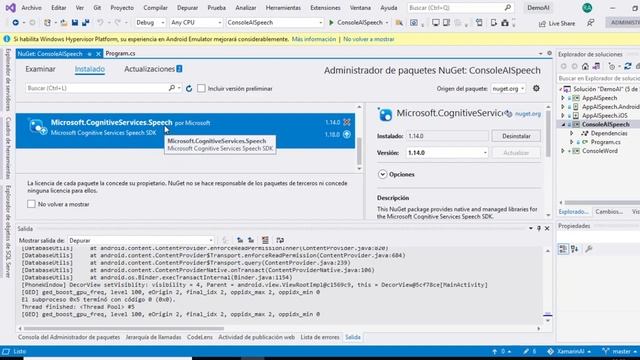Click the Categorized icon in Properties panel
This screenshot has width=640, height=360.
pyautogui.click(x=563, y=249)
